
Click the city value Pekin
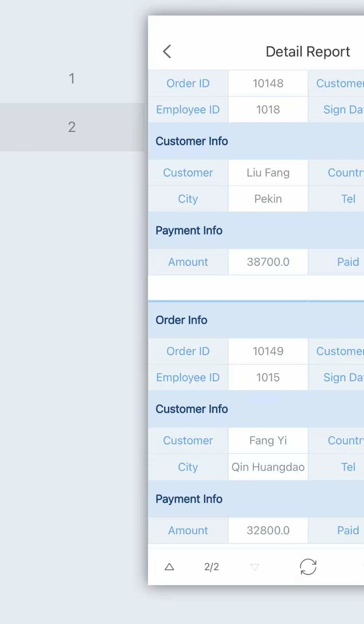(x=268, y=199)
